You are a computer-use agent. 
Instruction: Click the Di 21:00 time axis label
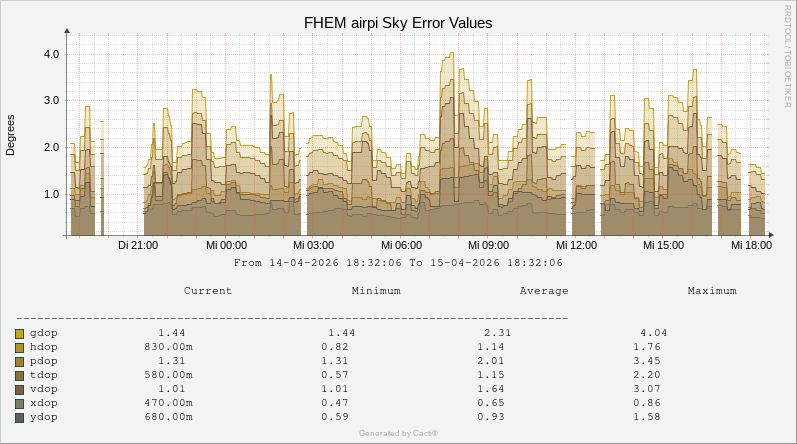(x=138, y=245)
